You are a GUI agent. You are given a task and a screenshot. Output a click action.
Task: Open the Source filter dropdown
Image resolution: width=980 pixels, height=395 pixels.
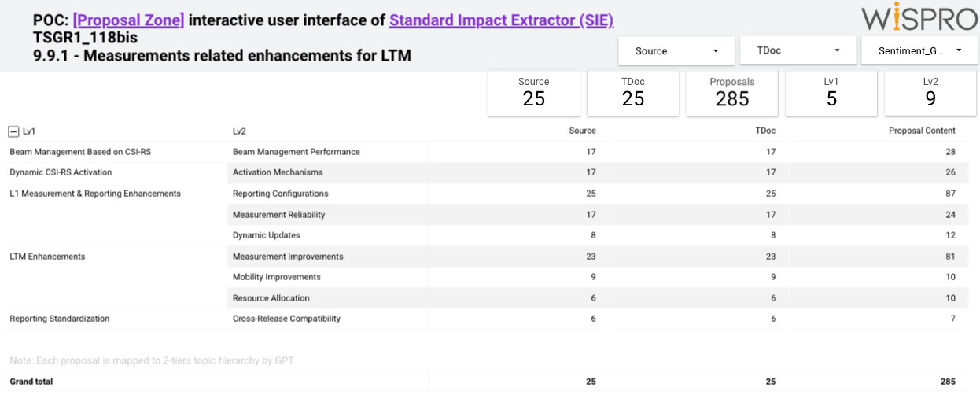[x=676, y=50]
